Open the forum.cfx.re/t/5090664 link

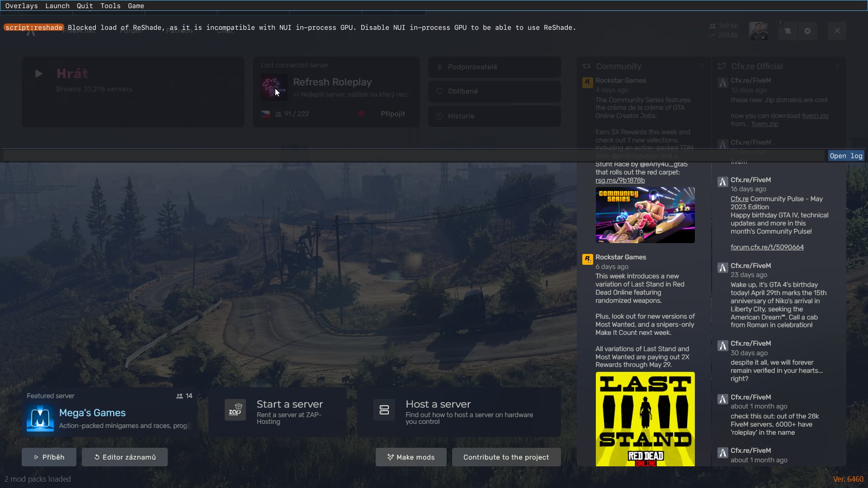(767, 247)
